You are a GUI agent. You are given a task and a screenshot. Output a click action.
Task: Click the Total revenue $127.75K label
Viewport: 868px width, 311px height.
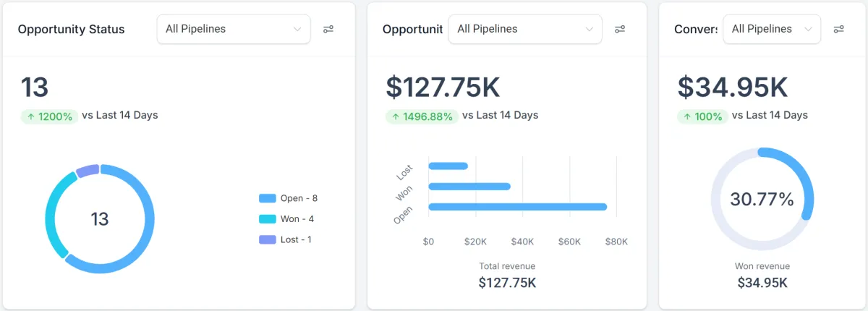pyautogui.click(x=507, y=276)
